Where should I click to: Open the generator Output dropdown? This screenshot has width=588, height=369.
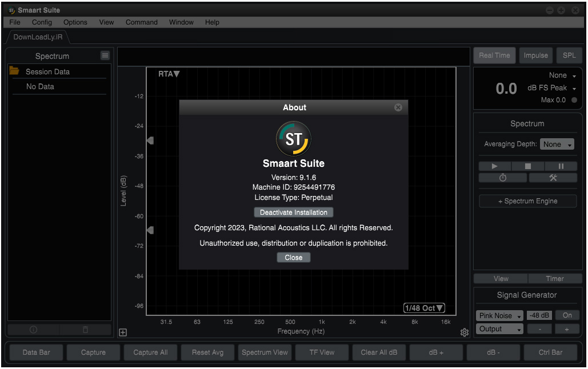coord(499,329)
